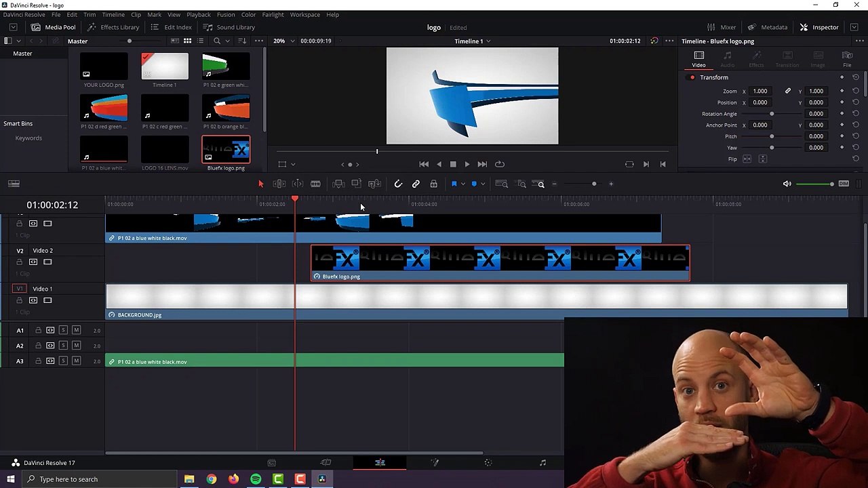The height and width of the screenshot is (488, 868).
Task: Click the Insert Clip toolbar icon
Action: pos(338,184)
